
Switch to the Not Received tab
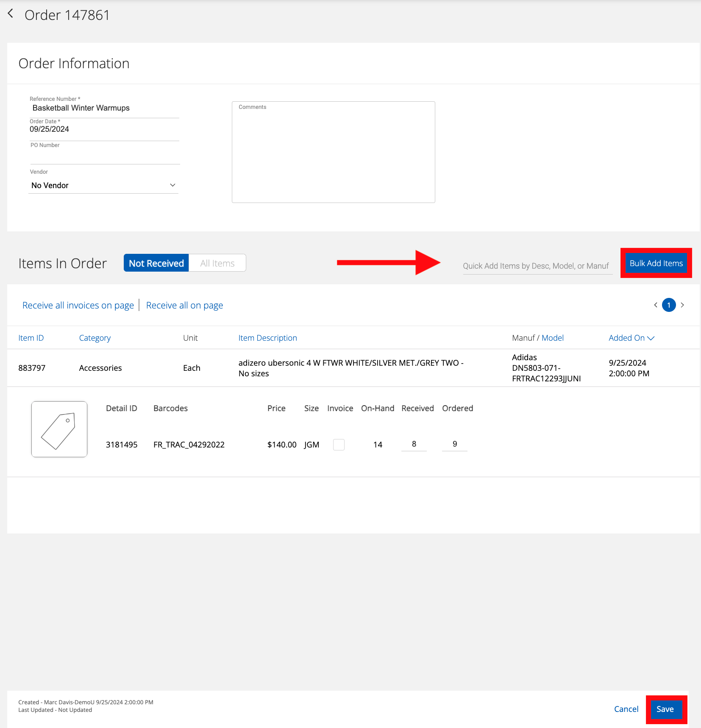(x=156, y=263)
